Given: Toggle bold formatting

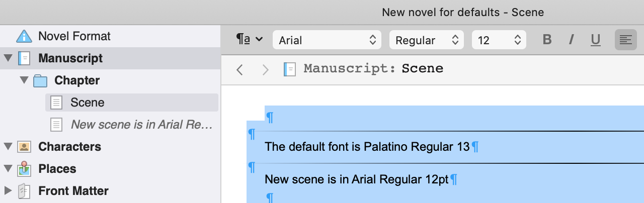Looking at the screenshot, I should pos(547,40).
